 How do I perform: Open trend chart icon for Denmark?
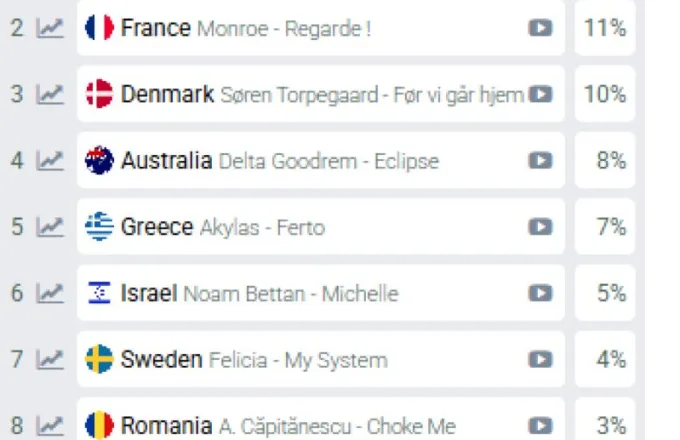coord(49,94)
